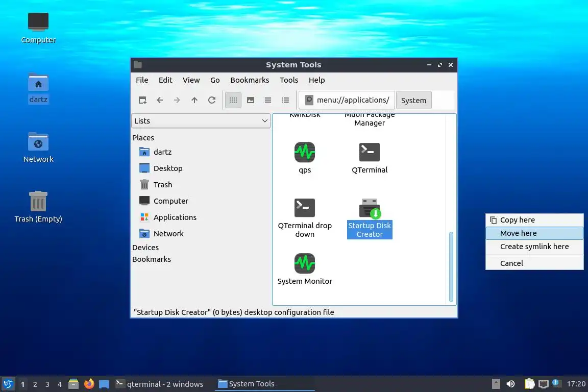Click System Tools taskbar entry
The height and width of the screenshot is (392, 588).
tap(264, 384)
